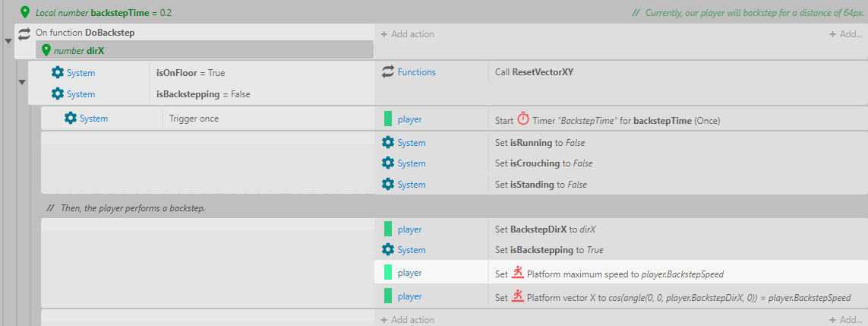The image size is (868, 326).
Task: Click the Platform behavior icon in vector X action
Action: point(517,297)
